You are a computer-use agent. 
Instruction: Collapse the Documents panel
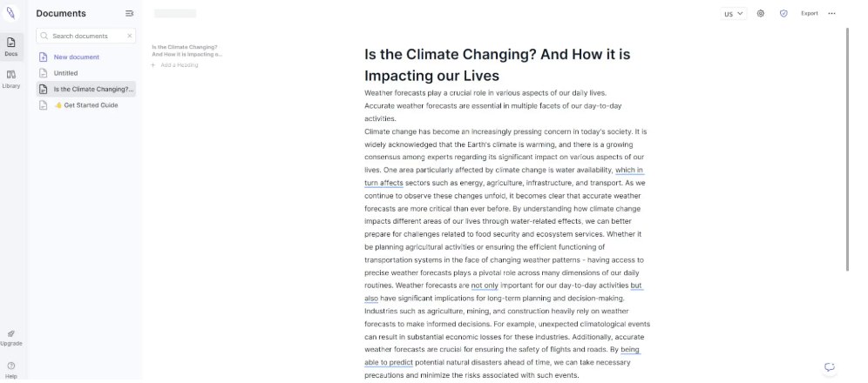[x=130, y=14]
